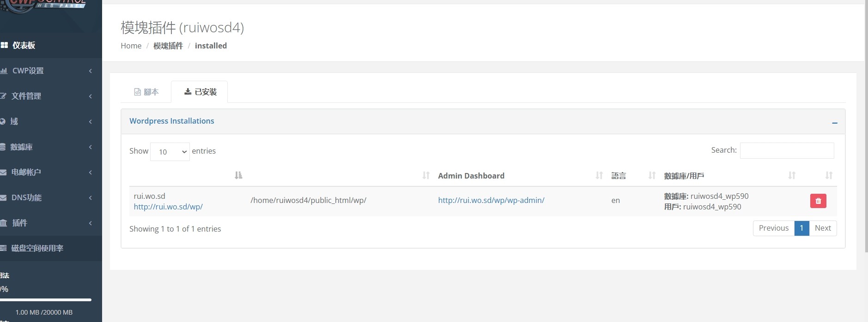Open the wp-admin dashboard link
The height and width of the screenshot is (322, 868).
click(x=491, y=200)
